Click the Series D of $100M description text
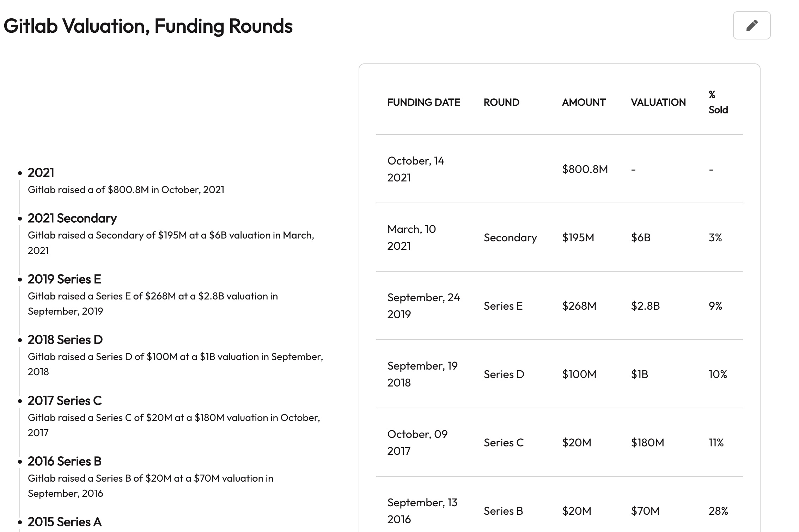The width and height of the screenshot is (799, 532). click(x=175, y=364)
